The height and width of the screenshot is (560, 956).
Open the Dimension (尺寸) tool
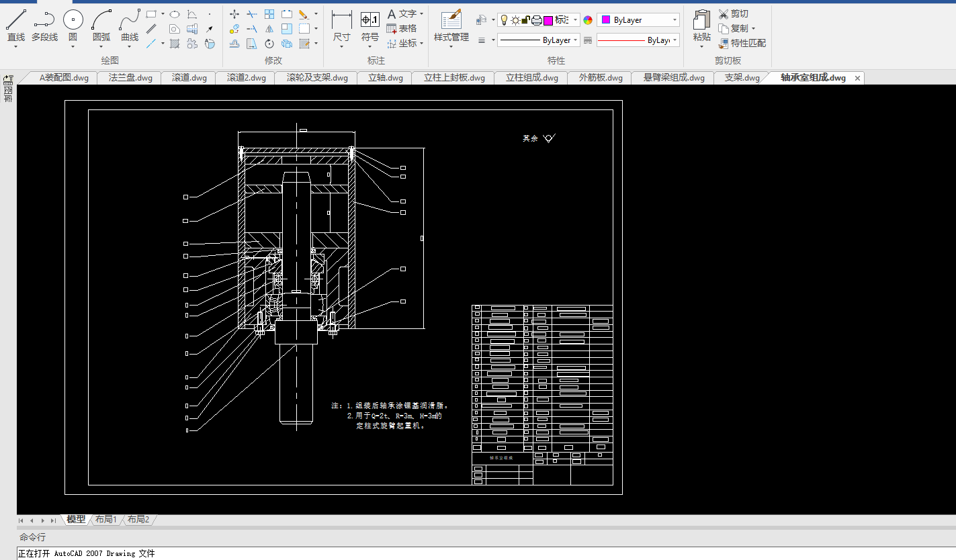(342, 26)
